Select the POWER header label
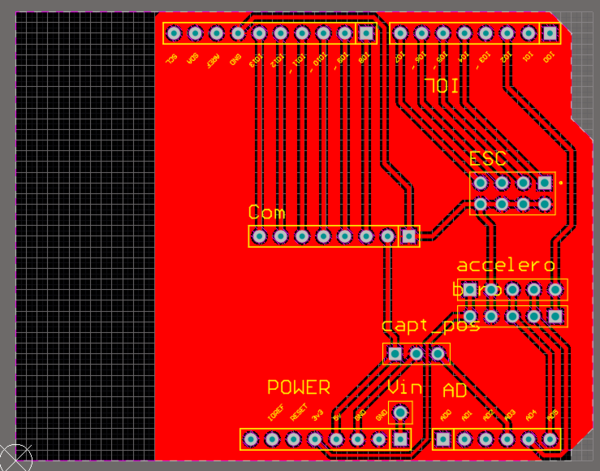Viewport: 600px width, 471px height. pos(298,388)
